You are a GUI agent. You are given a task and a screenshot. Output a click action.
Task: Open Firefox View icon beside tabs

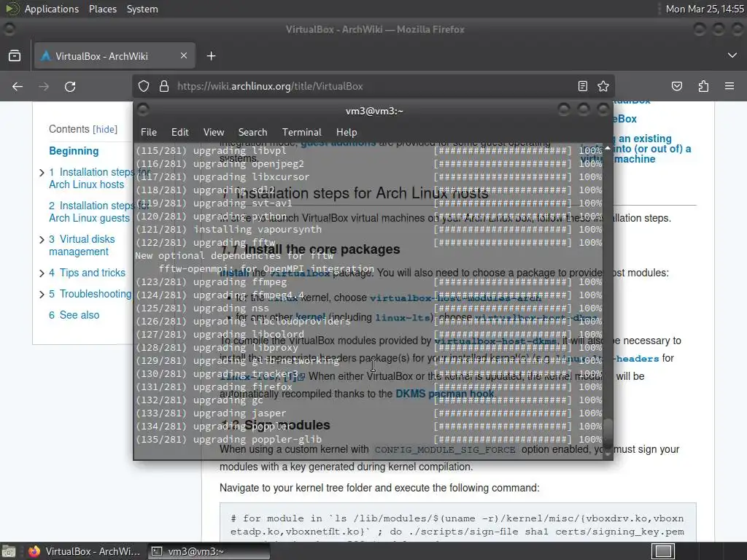tap(15, 55)
